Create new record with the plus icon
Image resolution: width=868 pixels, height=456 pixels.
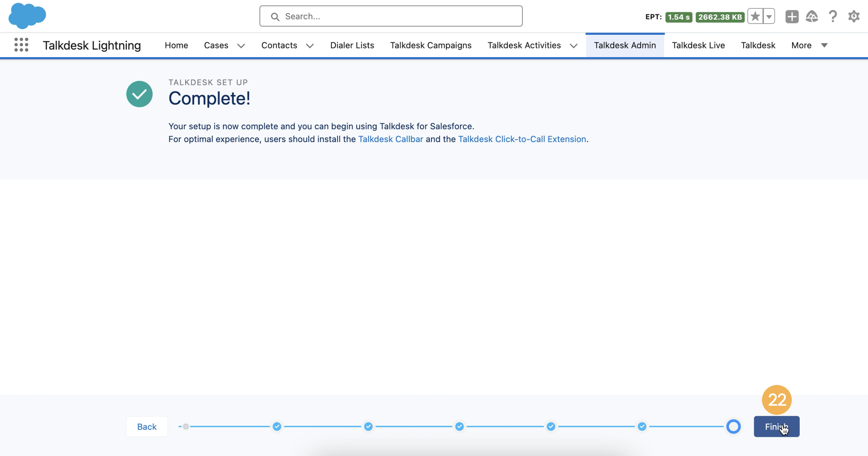tap(792, 16)
